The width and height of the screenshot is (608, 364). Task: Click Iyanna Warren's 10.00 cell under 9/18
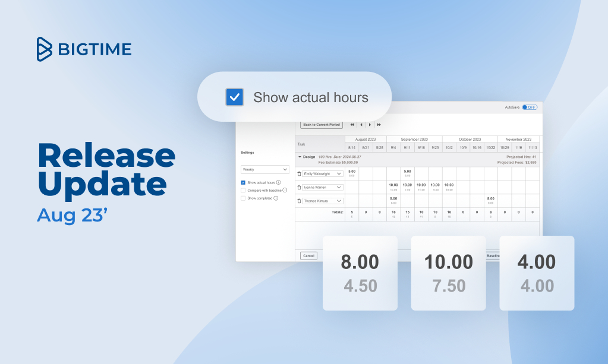tap(421, 187)
